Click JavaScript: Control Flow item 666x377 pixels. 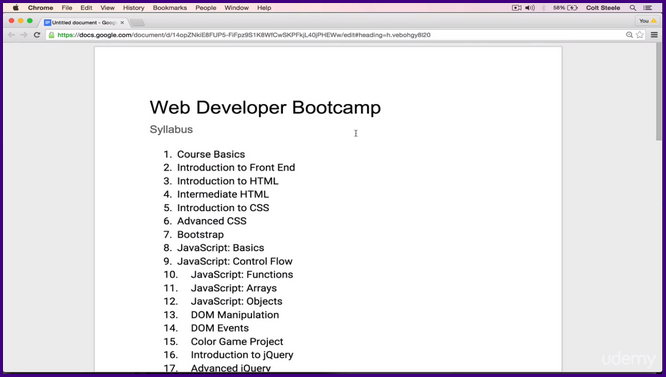(x=235, y=261)
